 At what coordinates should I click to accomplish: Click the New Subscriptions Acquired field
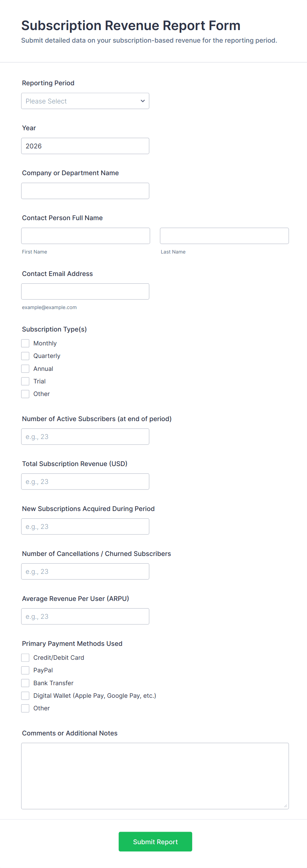(85, 526)
